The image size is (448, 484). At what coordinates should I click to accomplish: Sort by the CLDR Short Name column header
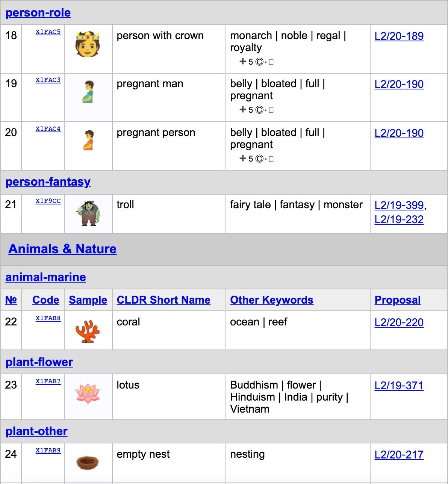click(163, 300)
